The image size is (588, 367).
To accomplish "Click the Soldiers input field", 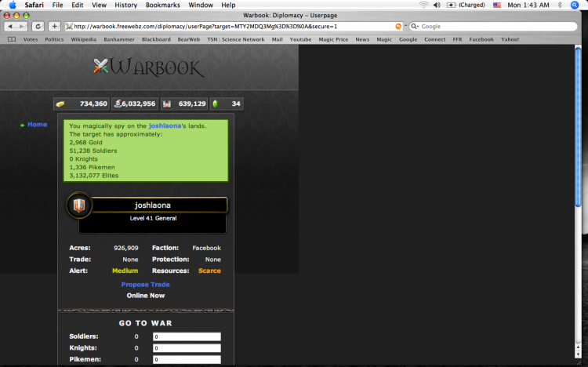I will [187, 336].
